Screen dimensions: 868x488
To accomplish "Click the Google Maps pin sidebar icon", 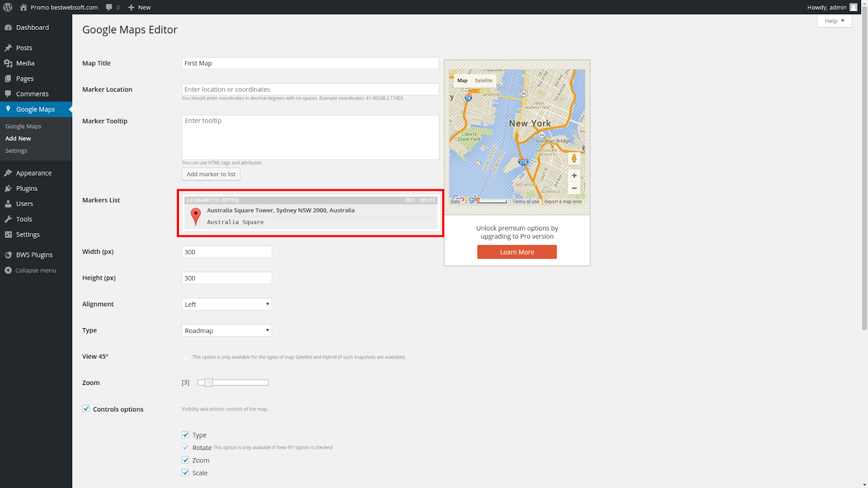I will 8,109.
